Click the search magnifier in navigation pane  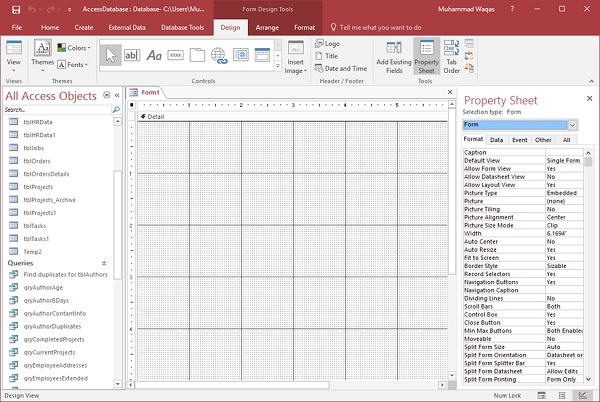[x=118, y=108]
